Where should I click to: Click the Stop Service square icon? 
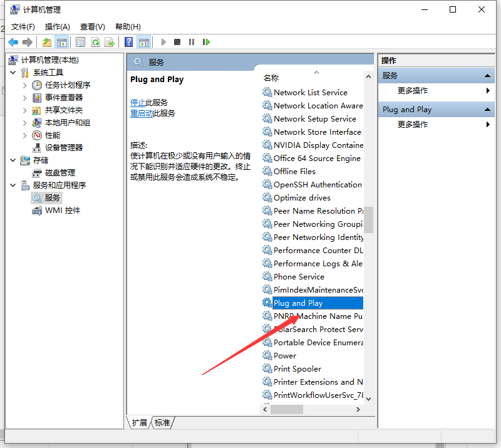click(177, 42)
